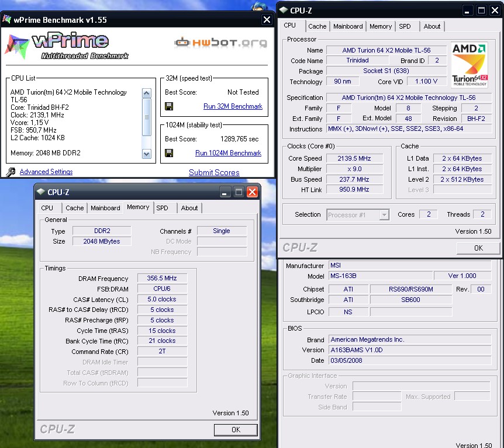This screenshot has width=504, height=448.
Task: Open the Mainboard tab in processor window
Action: click(x=348, y=26)
